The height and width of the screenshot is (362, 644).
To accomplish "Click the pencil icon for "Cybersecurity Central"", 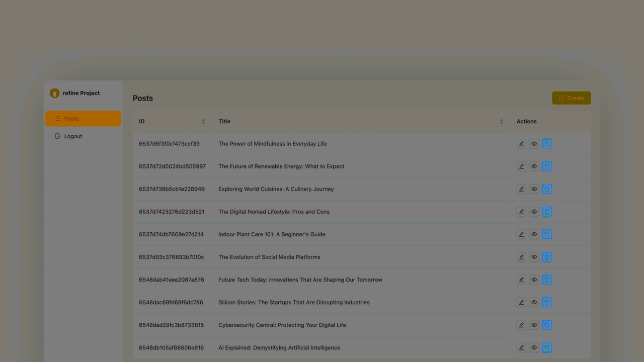I will coord(521,325).
